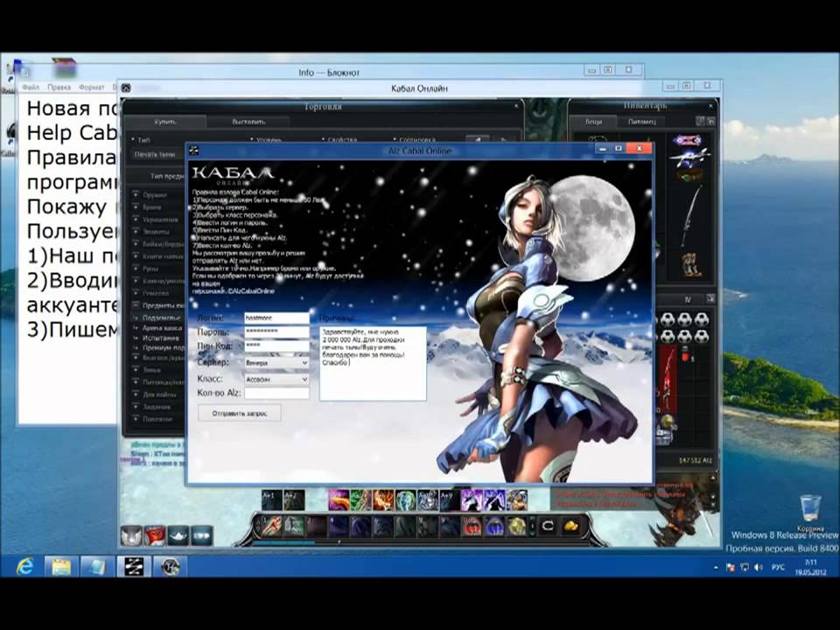Viewport: 840px width, 630px height.
Task: Select the Подземелье subcategory
Action: 162,318
